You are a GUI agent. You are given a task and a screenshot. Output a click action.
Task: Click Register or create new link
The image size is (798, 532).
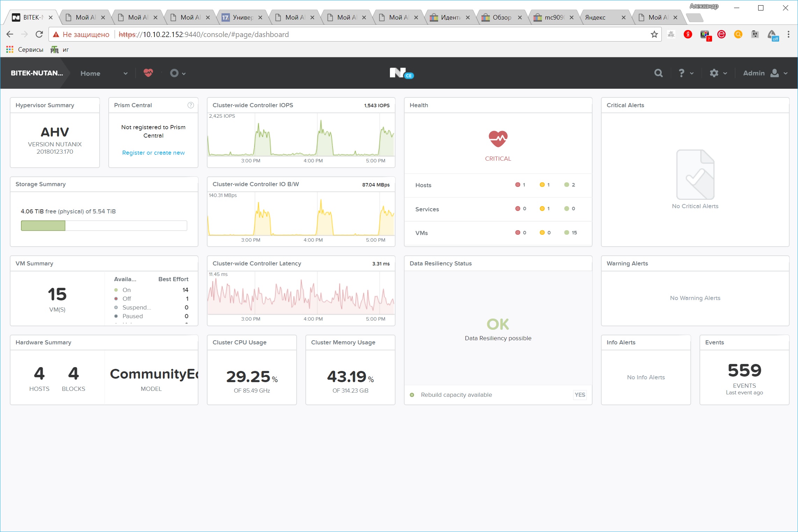(x=153, y=153)
